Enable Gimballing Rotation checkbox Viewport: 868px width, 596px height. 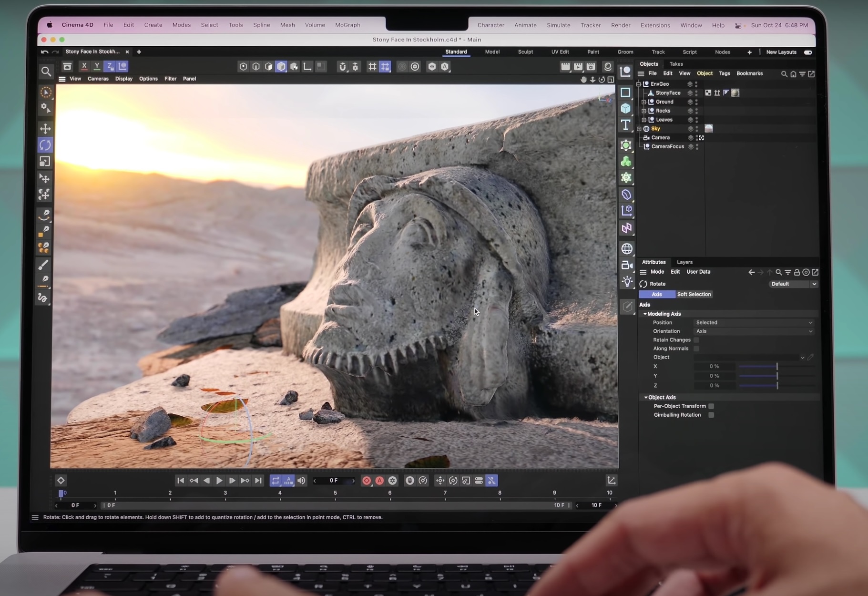[x=711, y=415]
